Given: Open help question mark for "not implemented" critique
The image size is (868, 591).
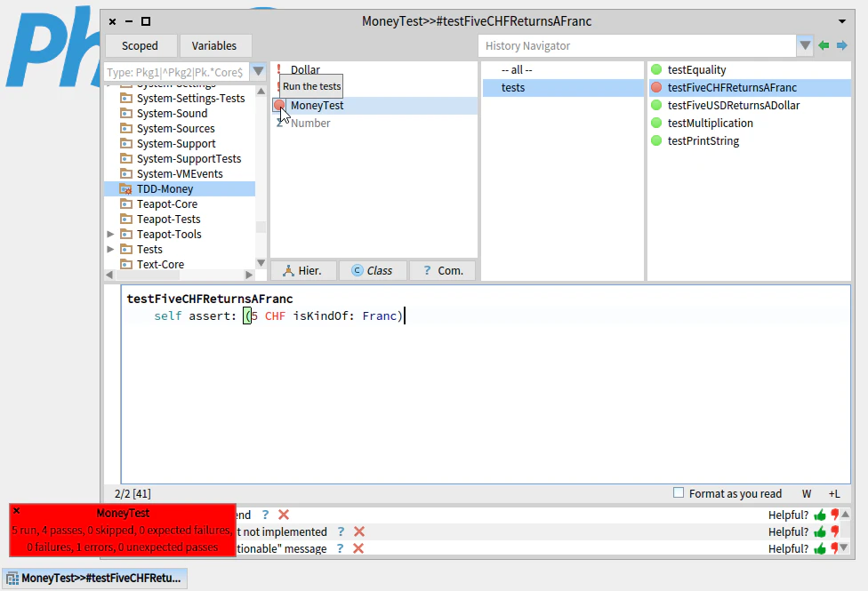Looking at the screenshot, I should coord(341,531).
